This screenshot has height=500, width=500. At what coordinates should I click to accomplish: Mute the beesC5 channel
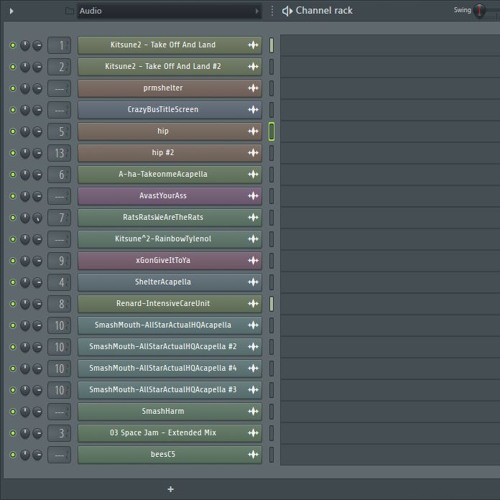pos(13,455)
